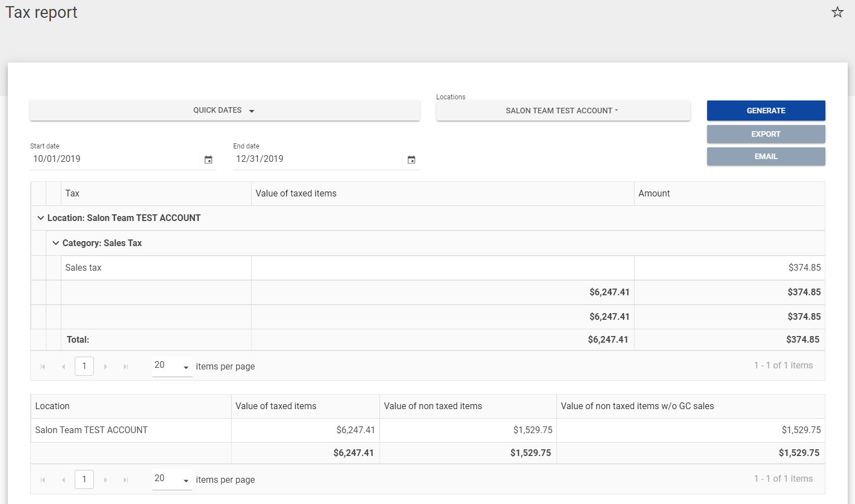Go to next page in location table
The width and height of the screenshot is (855, 504).
105,480
